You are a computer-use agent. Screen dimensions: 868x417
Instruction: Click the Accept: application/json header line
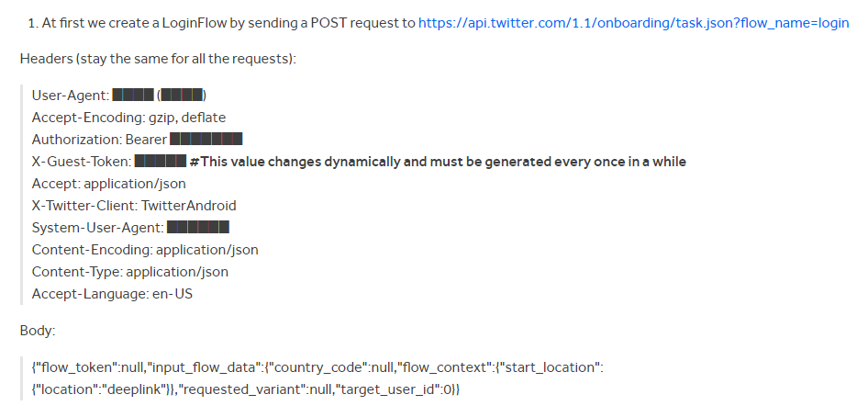pos(109,184)
